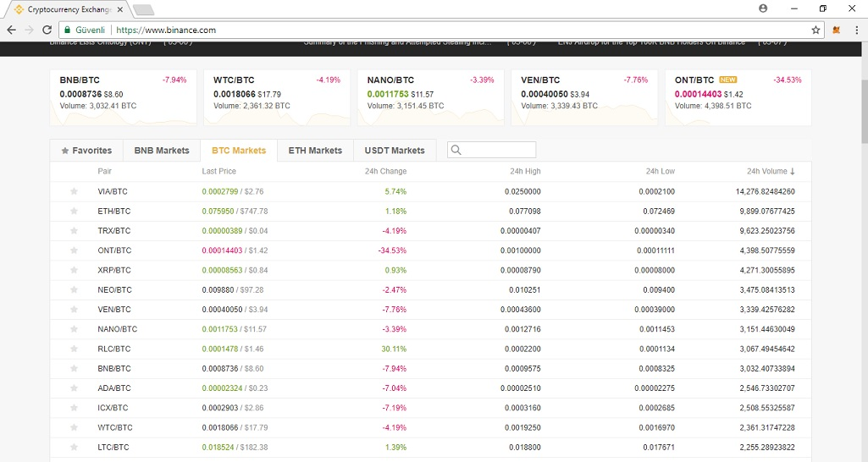This screenshot has width=868, height=462.
Task: Star the NANO/BTC pair as favorite
Action: coord(74,328)
